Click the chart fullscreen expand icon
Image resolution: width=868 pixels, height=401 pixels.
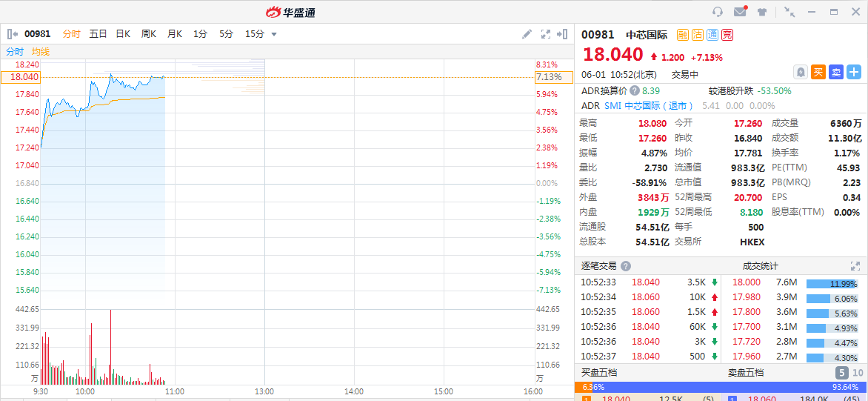coord(546,34)
